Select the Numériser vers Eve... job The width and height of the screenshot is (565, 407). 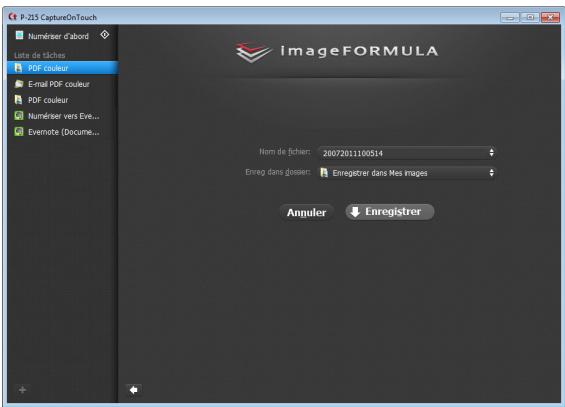click(64, 116)
